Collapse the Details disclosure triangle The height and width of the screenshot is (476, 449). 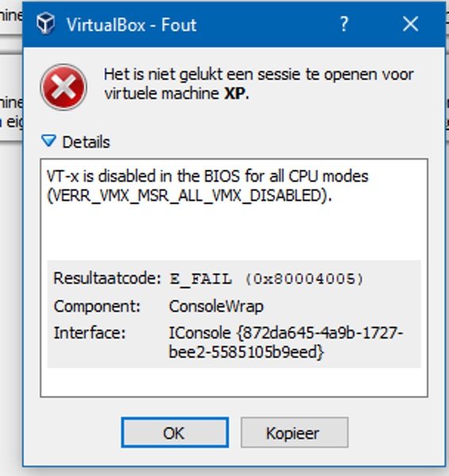point(48,141)
